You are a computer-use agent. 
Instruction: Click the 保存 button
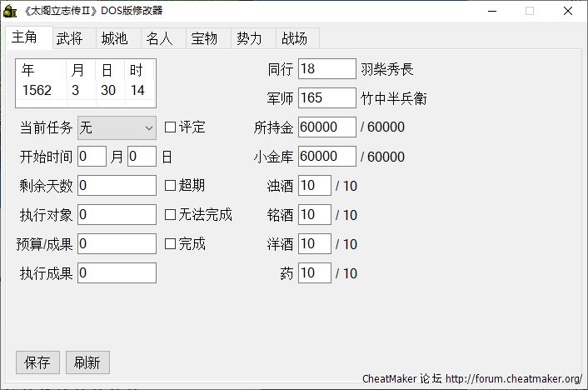[x=37, y=362]
